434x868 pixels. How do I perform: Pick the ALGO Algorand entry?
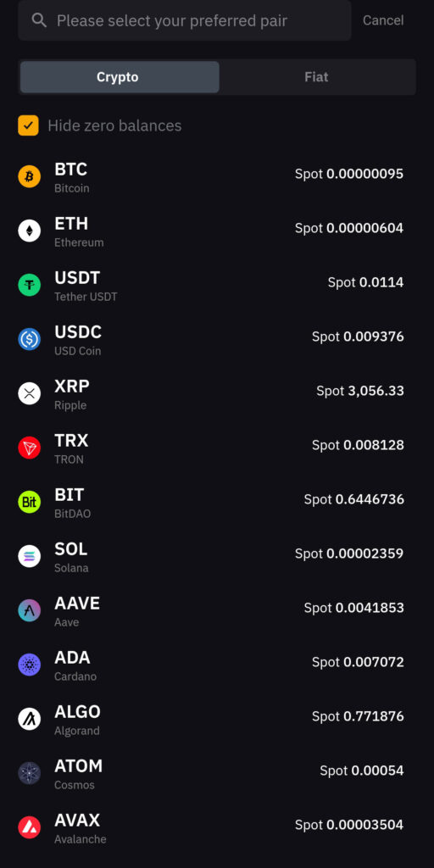click(217, 719)
